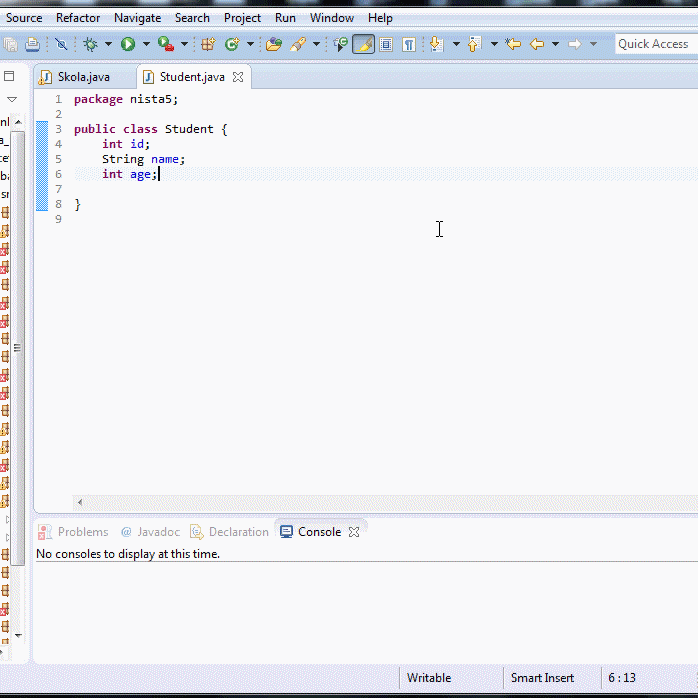Click the Open Type folder icon

coord(273,44)
